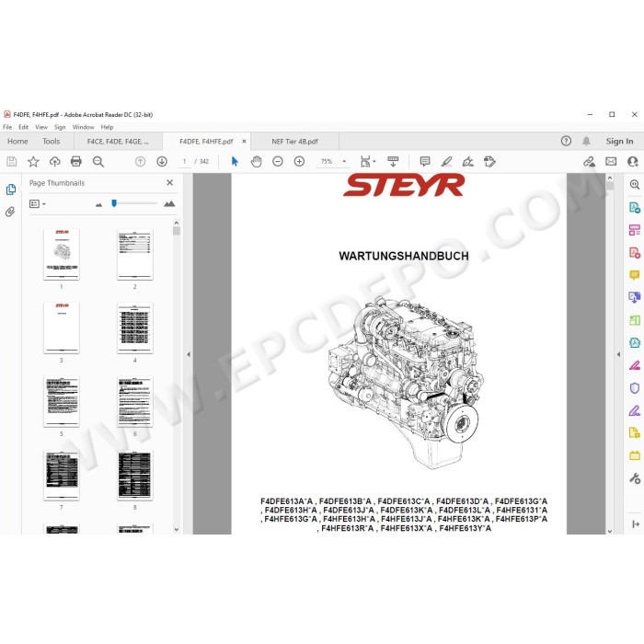Expand the right tools pane arrow
The height and width of the screenshot is (644, 644).
(618, 354)
